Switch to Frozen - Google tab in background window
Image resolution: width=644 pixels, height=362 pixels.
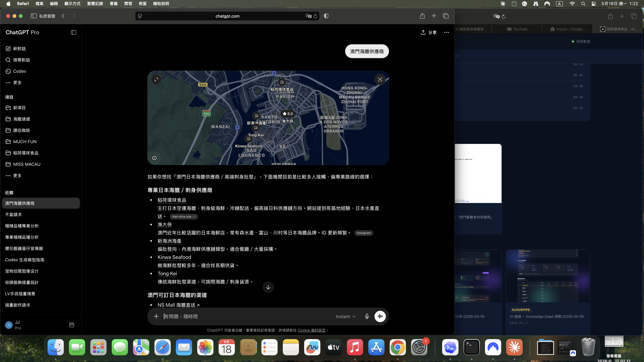[567, 29]
